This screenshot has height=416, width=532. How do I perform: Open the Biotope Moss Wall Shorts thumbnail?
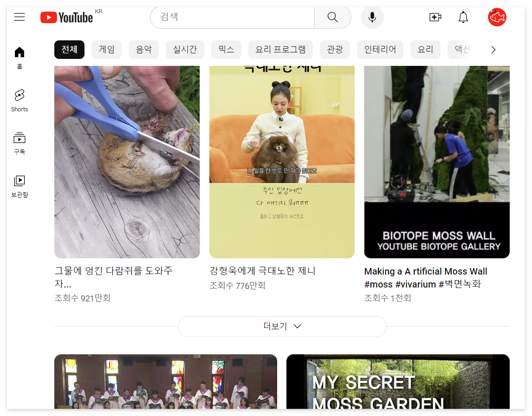tap(437, 162)
